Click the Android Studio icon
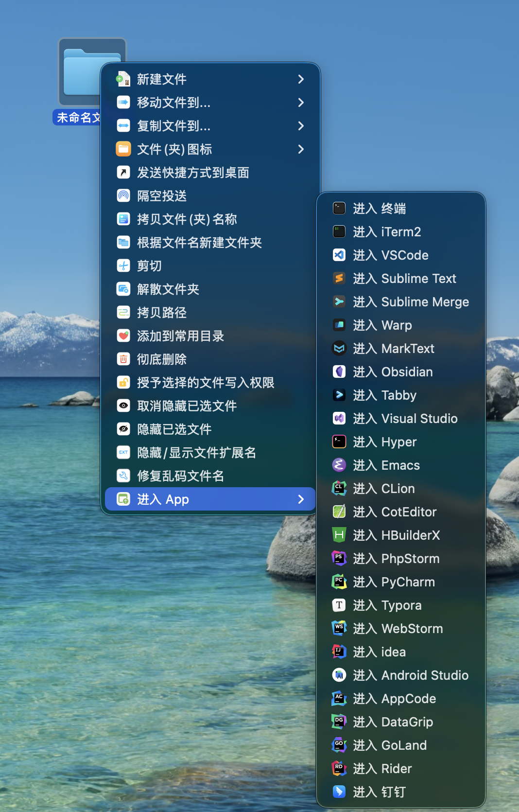The height and width of the screenshot is (812, 519). tap(339, 675)
